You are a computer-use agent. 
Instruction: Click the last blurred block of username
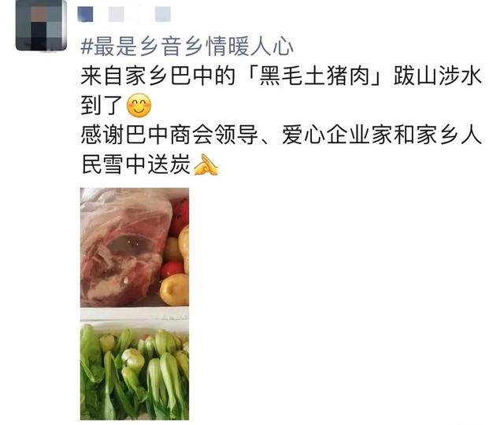(x=163, y=15)
